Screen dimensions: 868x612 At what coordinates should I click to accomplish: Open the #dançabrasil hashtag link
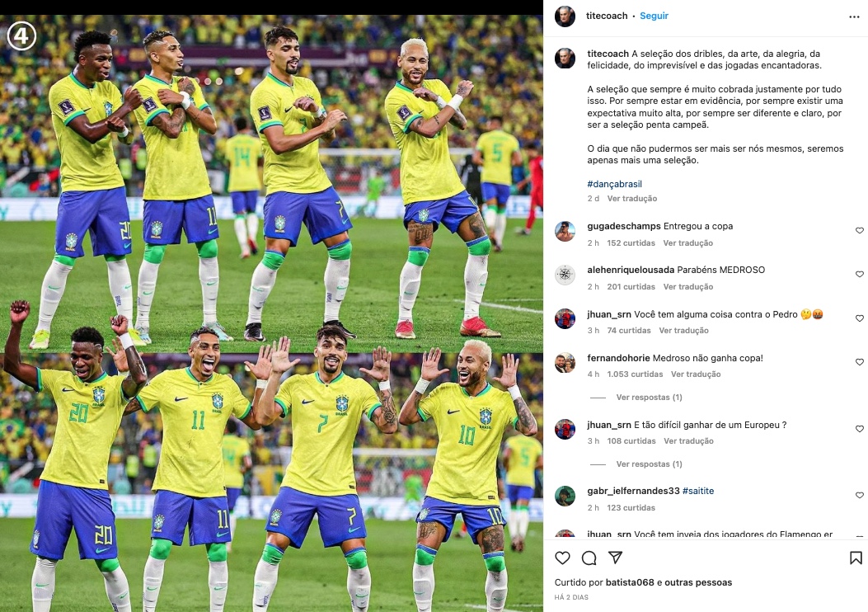[614, 184]
